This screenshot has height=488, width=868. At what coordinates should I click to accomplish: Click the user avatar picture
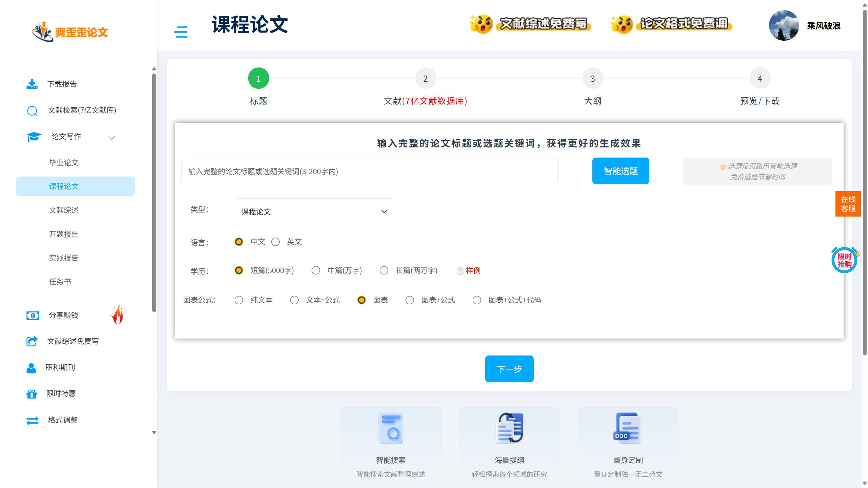tap(784, 26)
